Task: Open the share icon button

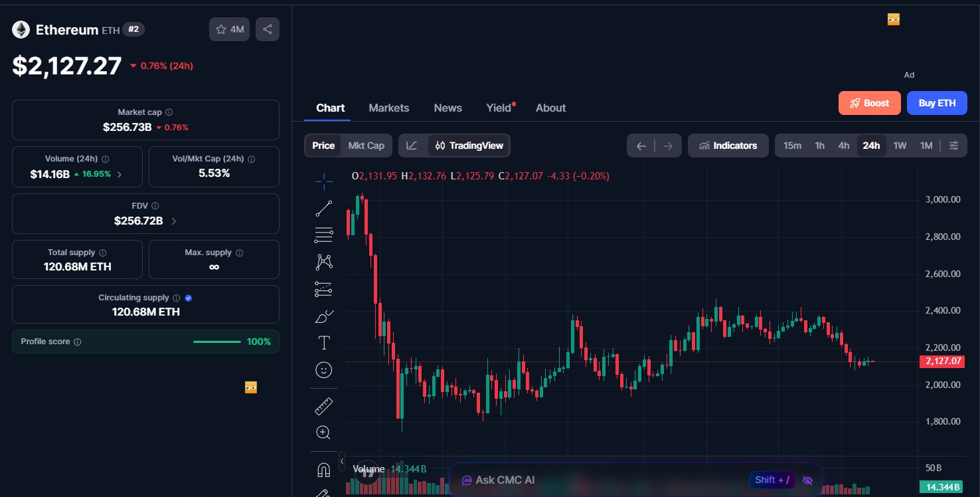Action: click(268, 29)
